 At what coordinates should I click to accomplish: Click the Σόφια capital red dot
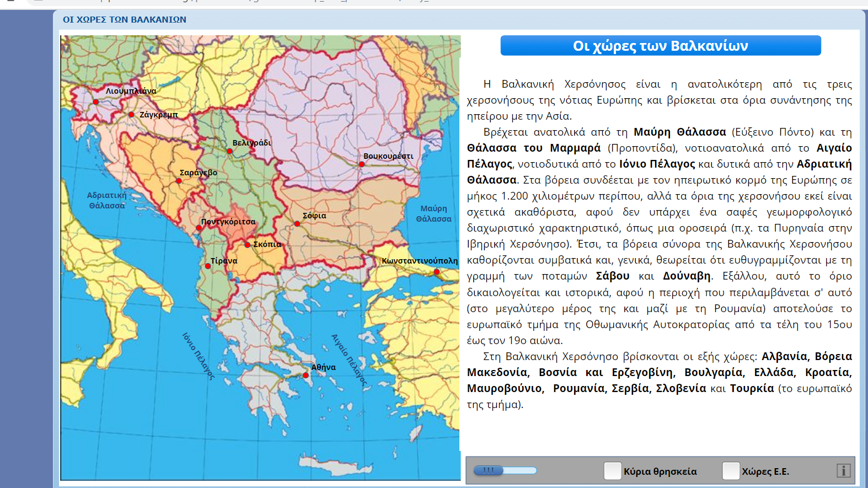point(297,224)
